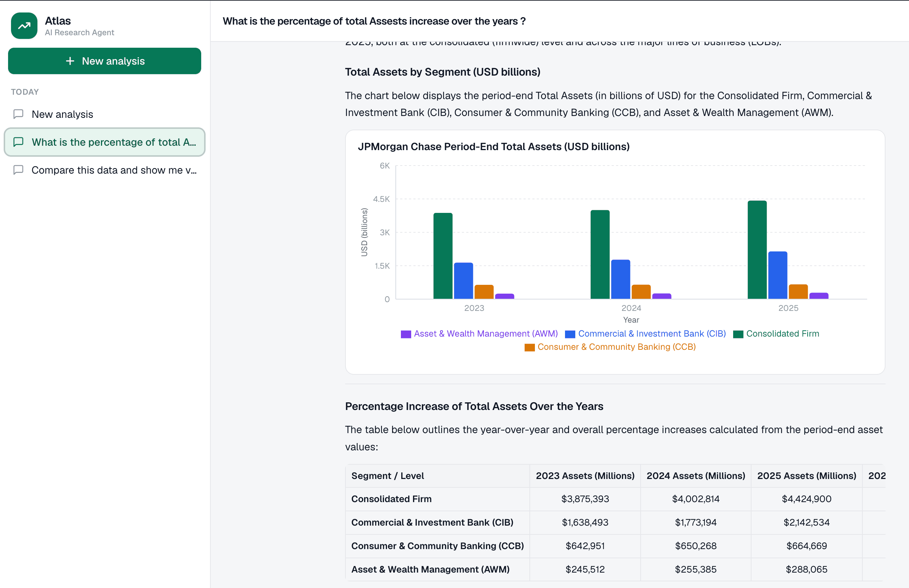Click the TODAY sidebar section label

click(25, 92)
